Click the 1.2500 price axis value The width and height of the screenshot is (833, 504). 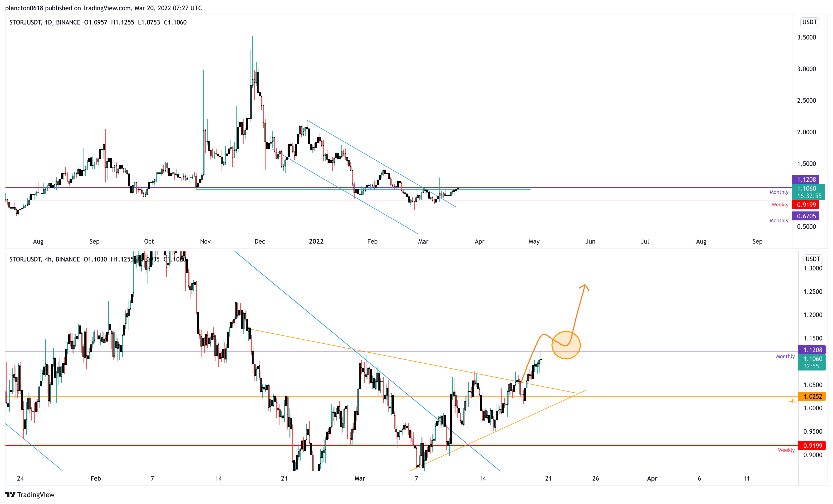coord(813,292)
